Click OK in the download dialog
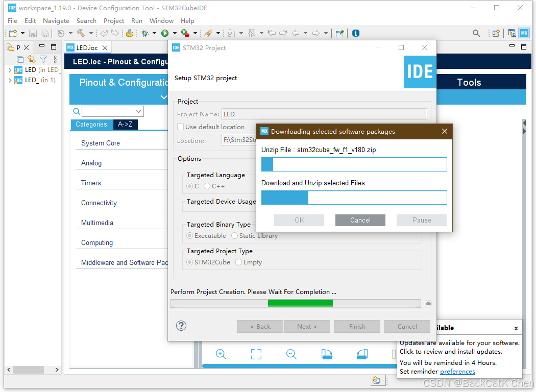The width and height of the screenshot is (536, 392). (x=299, y=220)
